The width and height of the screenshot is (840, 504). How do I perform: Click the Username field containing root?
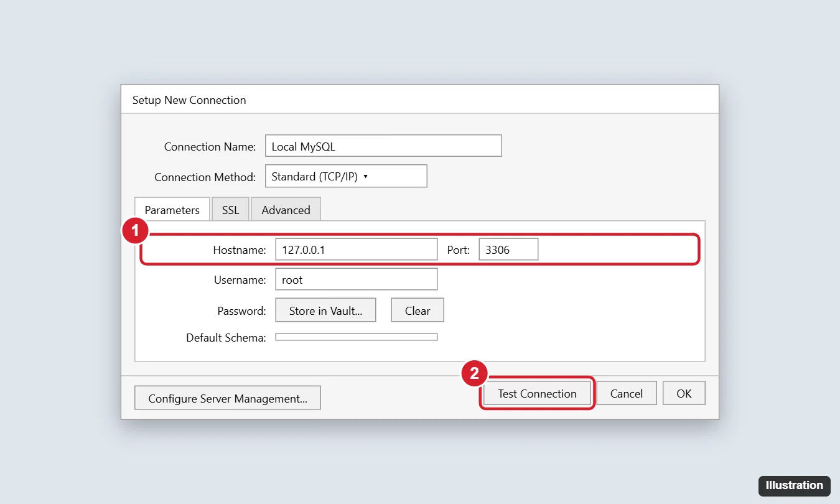[x=356, y=279]
